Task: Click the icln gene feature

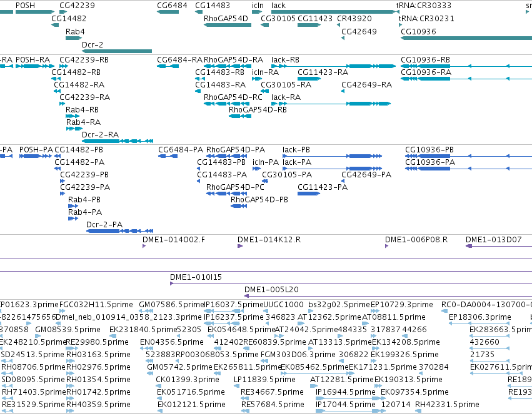Action: [x=257, y=12]
